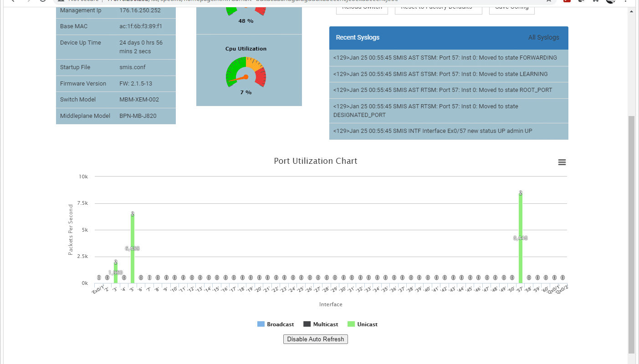Image resolution: width=639 pixels, height=364 pixels.
Task: Click the Startup File value smis.conf
Action: [132, 67]
